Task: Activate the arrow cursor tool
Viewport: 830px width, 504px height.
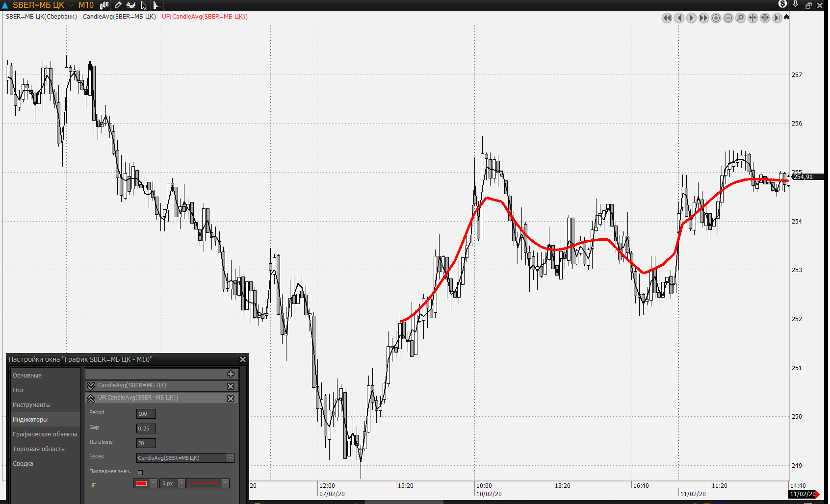Action: click(144, 5)
